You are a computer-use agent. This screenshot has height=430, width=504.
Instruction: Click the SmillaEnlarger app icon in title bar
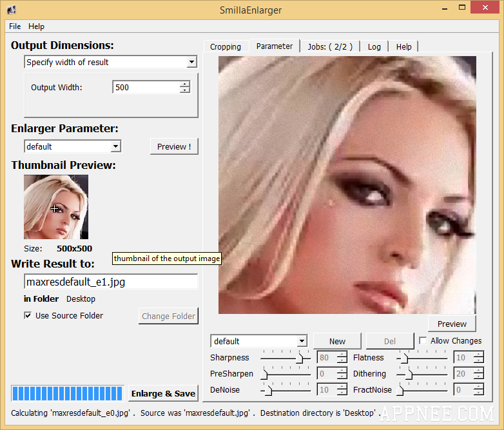12,10
